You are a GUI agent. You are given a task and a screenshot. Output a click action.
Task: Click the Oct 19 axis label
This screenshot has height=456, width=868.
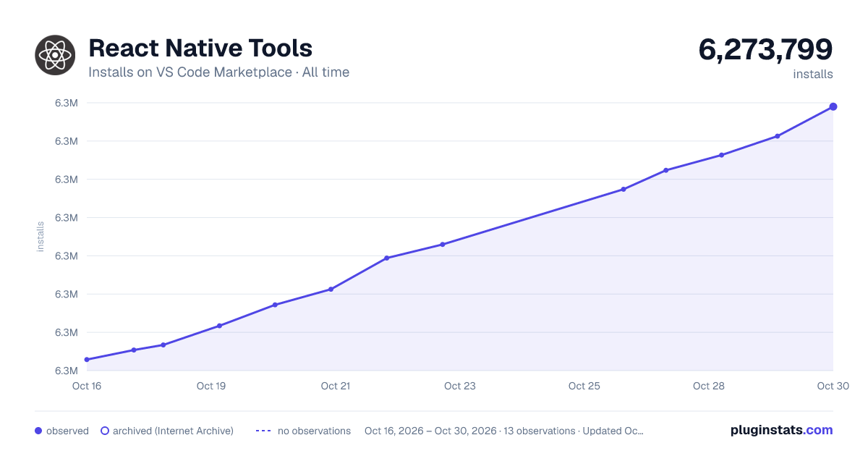211,386
